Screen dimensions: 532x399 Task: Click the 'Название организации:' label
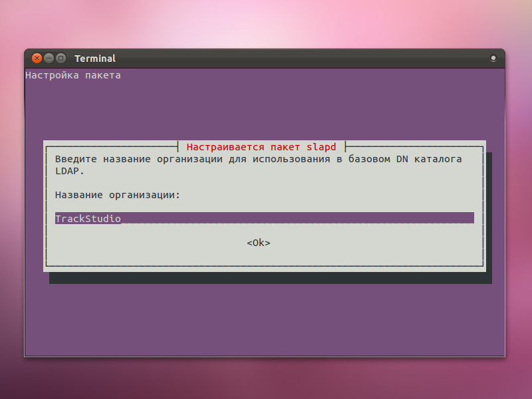(118, 195)
